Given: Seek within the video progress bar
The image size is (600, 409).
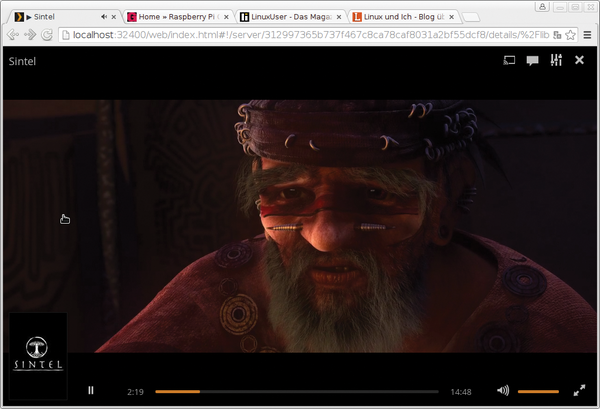Looking at the screenshot, I should click(297, 391).
